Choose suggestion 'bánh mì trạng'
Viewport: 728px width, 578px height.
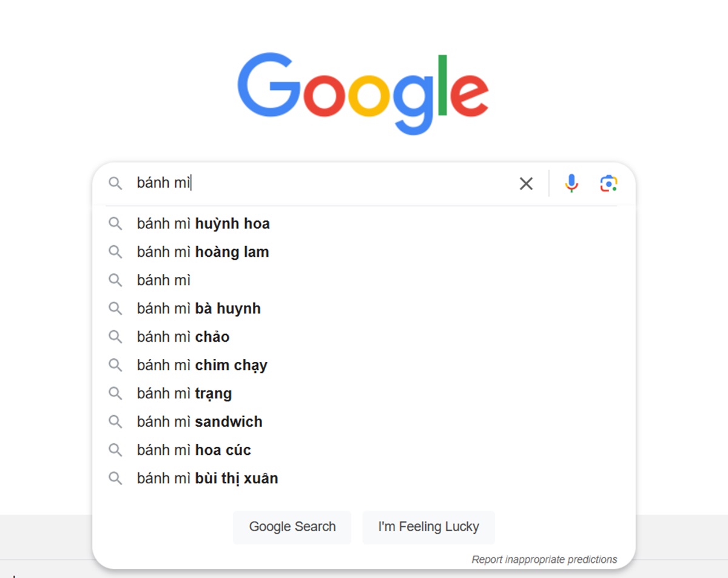coord(364,393)
